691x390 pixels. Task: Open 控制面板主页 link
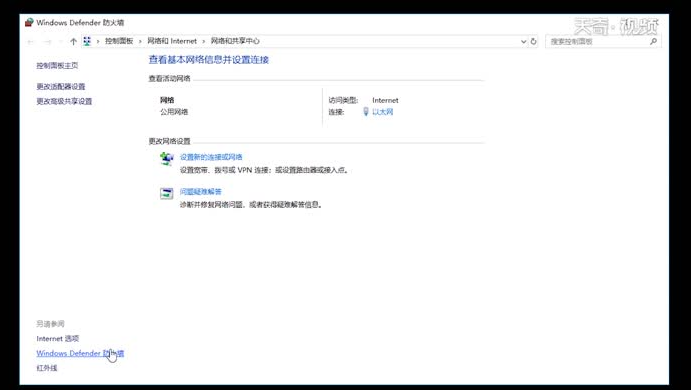(57, 66)
